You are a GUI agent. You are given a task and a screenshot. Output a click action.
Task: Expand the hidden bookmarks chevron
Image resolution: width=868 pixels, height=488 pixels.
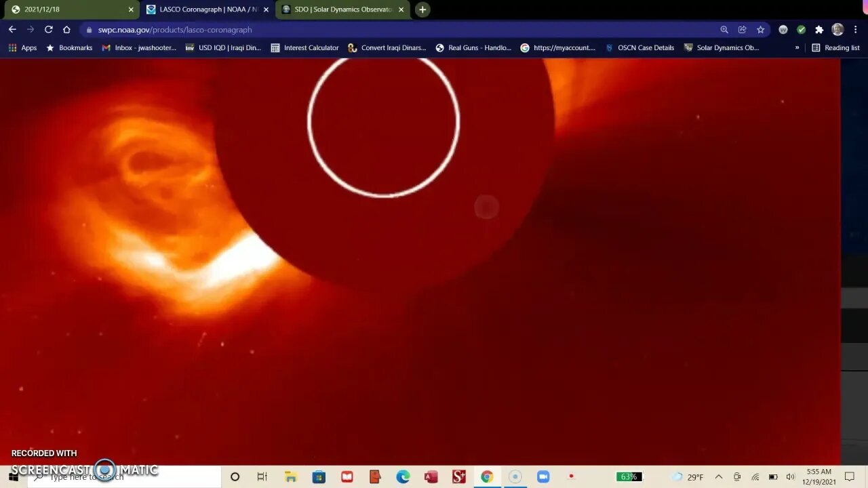[797, 48]
